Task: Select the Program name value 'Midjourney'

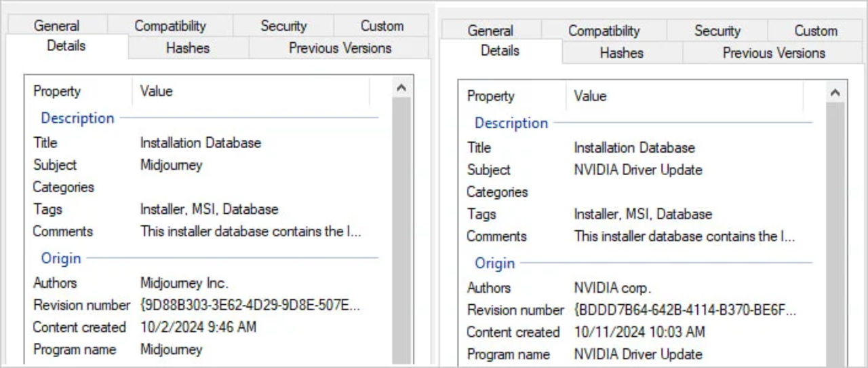Action: point(171,350)
